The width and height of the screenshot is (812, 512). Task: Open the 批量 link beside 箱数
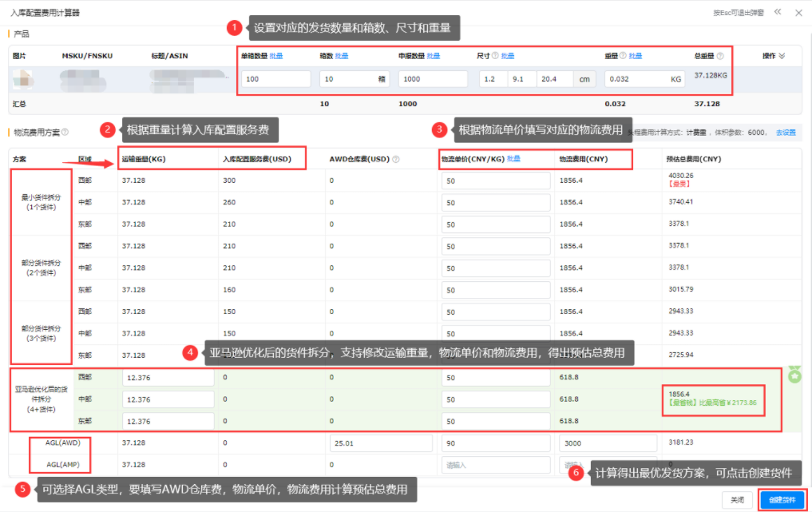[x=342, y=56]
